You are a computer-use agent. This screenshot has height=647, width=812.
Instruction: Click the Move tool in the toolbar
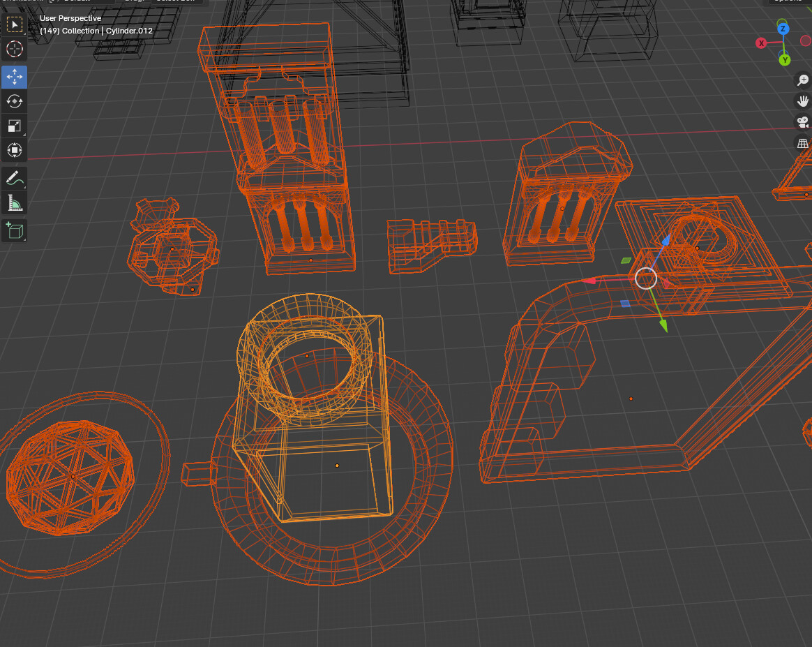(x=14, y=77)
